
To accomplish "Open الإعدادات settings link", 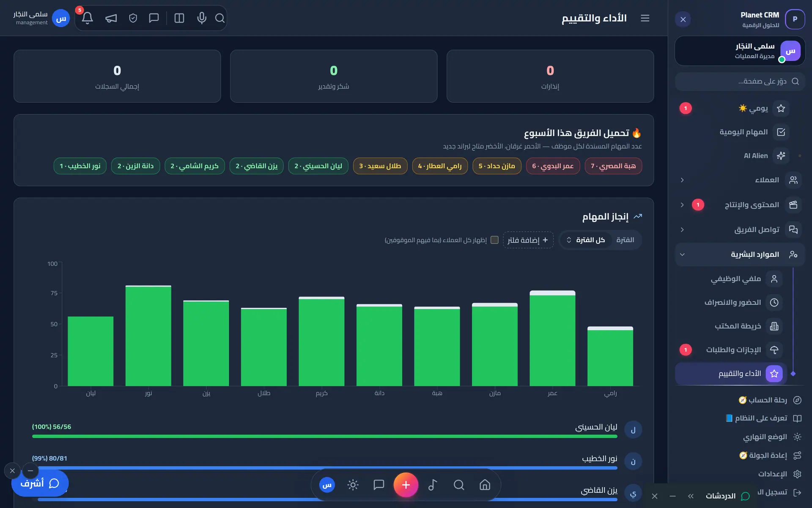I will tap(780, 474).
